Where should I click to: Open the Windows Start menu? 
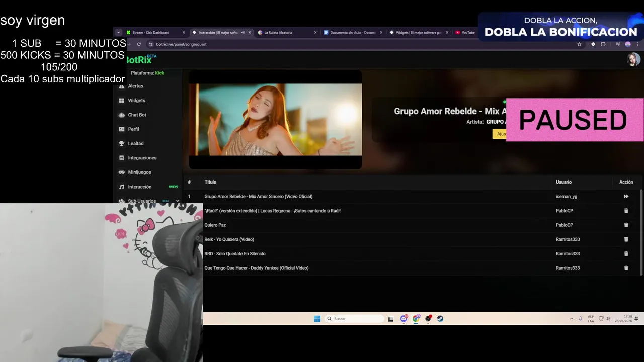click(x=317, y=319)
